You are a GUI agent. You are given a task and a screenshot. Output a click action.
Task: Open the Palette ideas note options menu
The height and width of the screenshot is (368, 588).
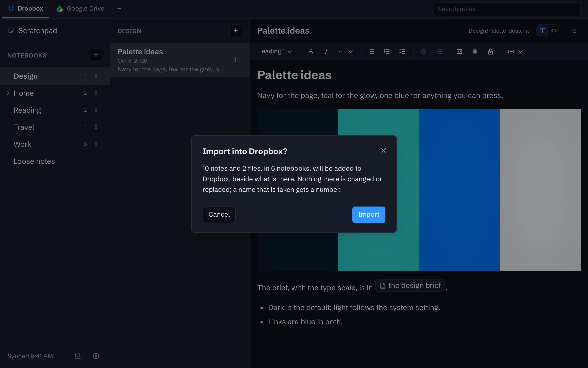235,60
